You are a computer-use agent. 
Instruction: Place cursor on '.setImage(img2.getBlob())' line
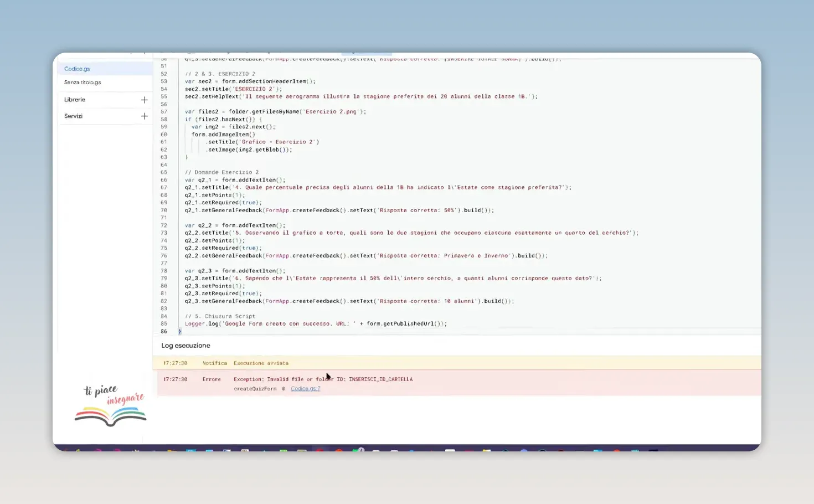point(249,150)
